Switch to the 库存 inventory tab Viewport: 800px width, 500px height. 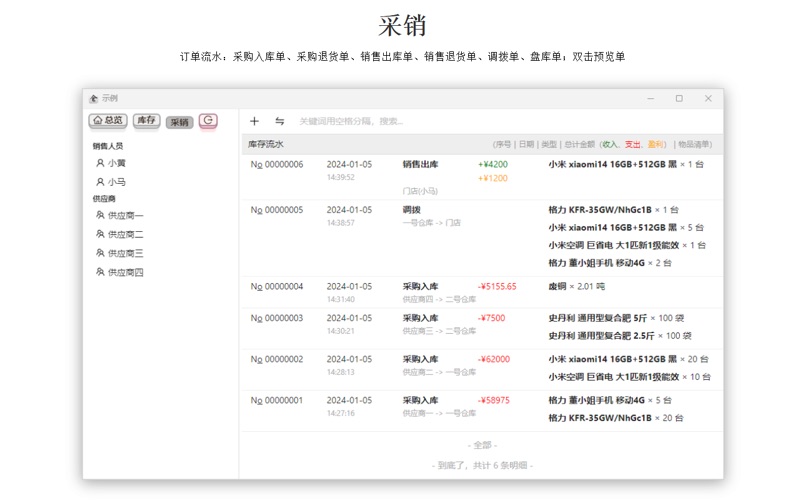[146, 121]
